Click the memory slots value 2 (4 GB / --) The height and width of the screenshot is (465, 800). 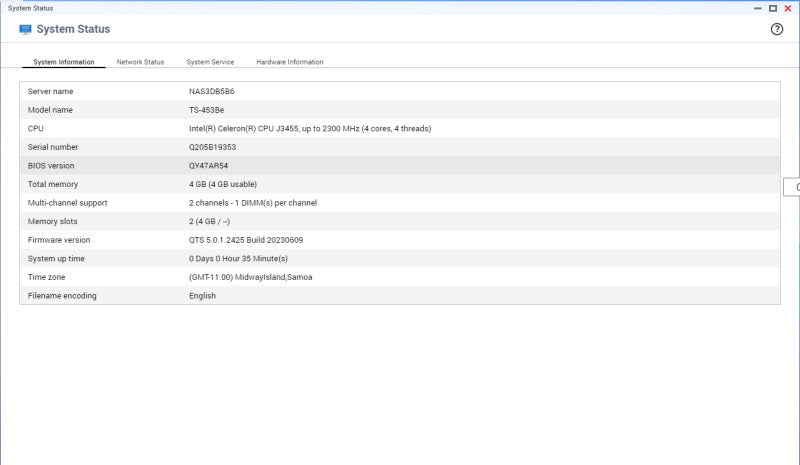click(x=209, y=222)
